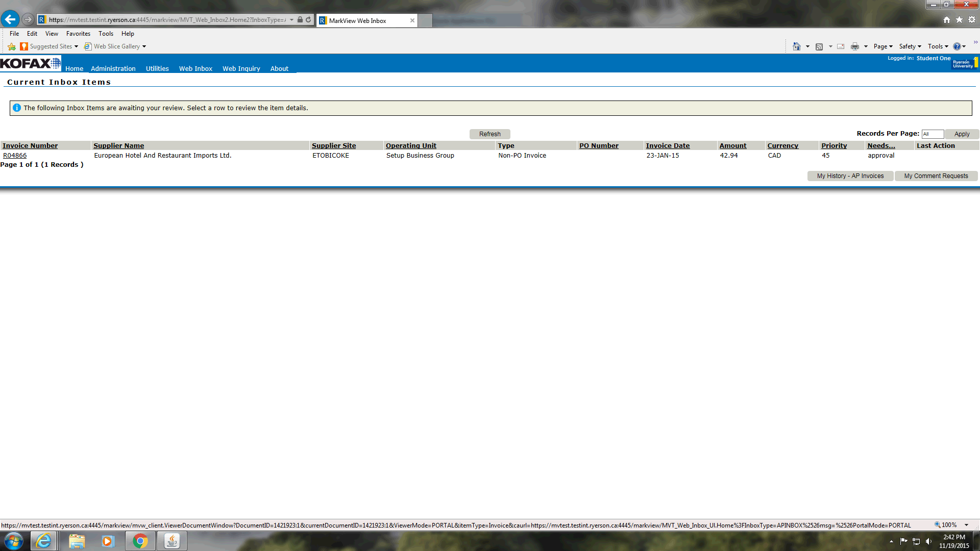Expand the Page dropdown menu
This screenshot has width=980, height=551.
(883, 46)
